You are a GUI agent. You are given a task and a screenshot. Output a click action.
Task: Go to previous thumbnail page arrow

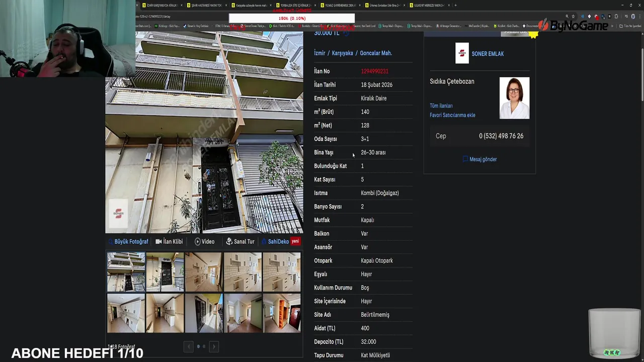click(x=189, y=346)
